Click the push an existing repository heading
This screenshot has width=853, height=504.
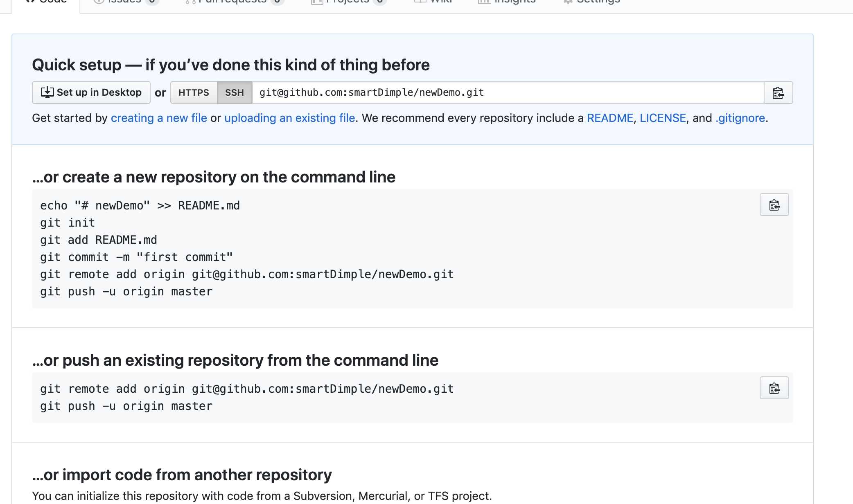click(235, 360)
